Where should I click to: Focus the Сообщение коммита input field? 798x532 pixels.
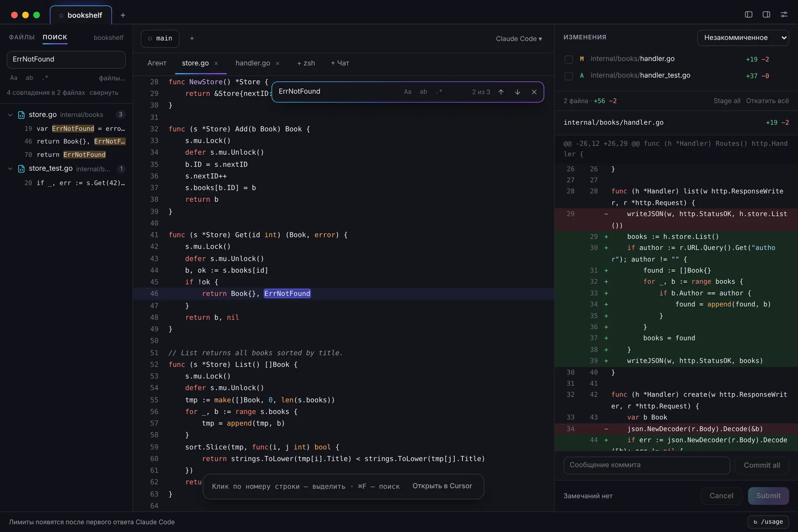(646, 465)
